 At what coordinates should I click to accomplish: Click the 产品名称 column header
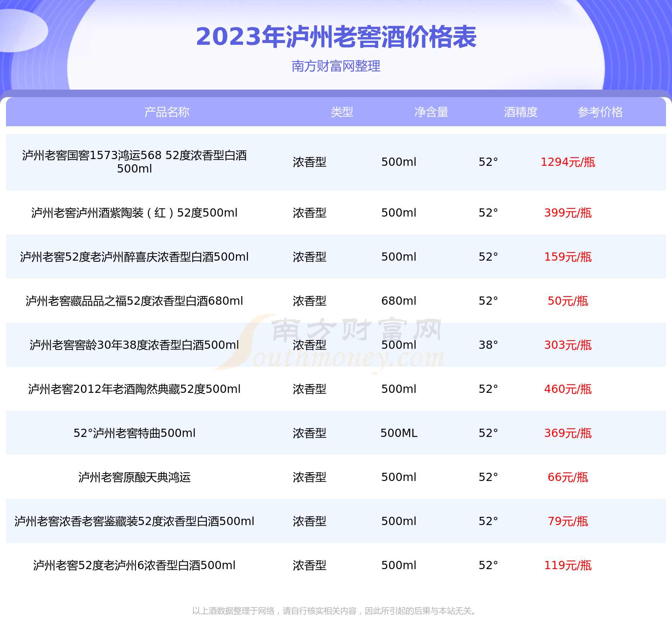[167, 112]
